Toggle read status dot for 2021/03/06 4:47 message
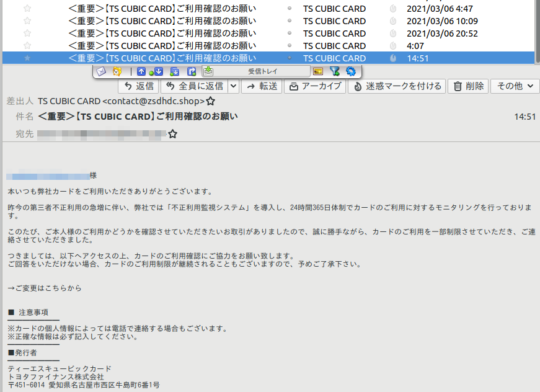 [x=290, y=8]
